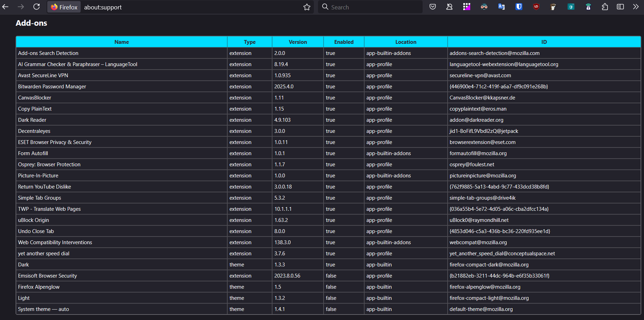Click the version 138.3.0 cell
The width and height of the screenshot is (644, 320).
298,242
